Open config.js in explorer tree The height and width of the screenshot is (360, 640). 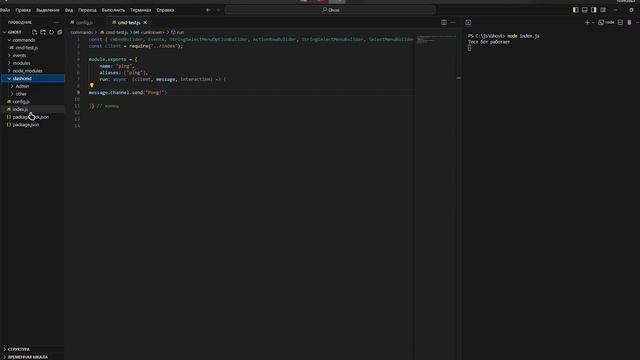click(32, 102)
